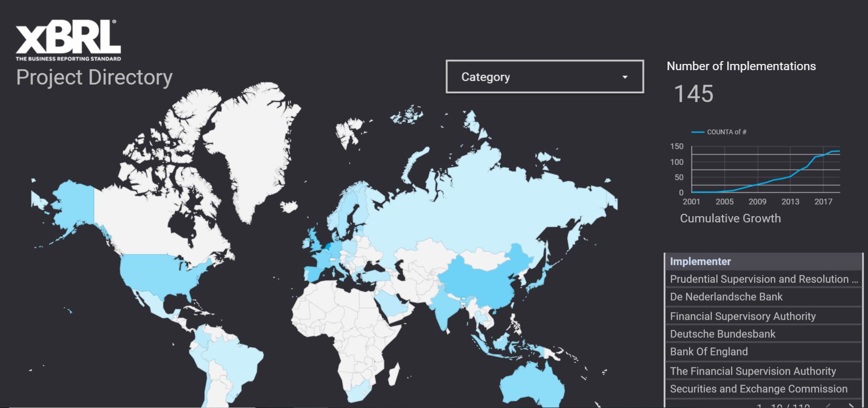Image resolution: width=868 pixels, height=408 pixels.
Task: Select the Prudential Supervision and Resolution row
Action: pos(763,279)
